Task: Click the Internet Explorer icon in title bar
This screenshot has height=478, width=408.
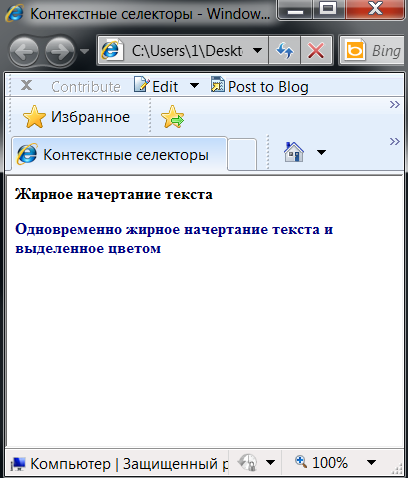Action: 15,13
